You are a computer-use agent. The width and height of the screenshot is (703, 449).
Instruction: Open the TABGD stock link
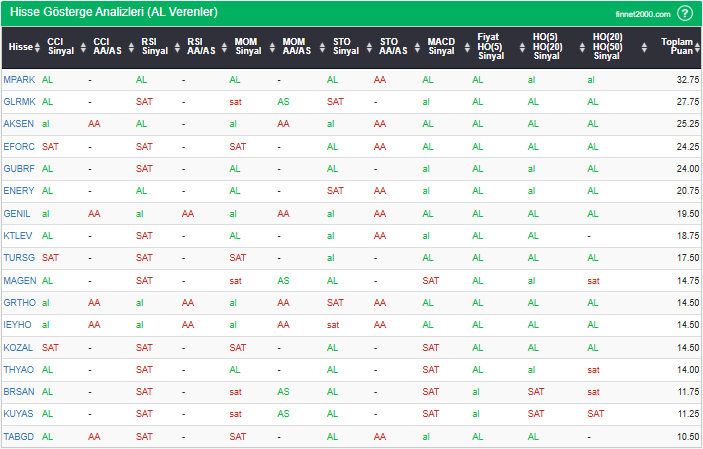click(18, 436)
